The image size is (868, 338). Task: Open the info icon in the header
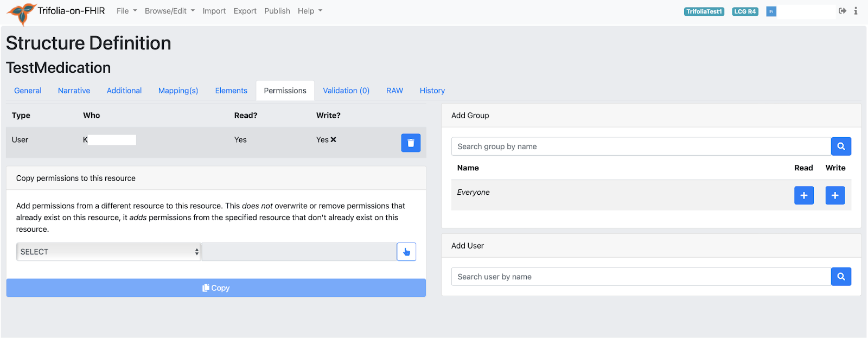856,11
